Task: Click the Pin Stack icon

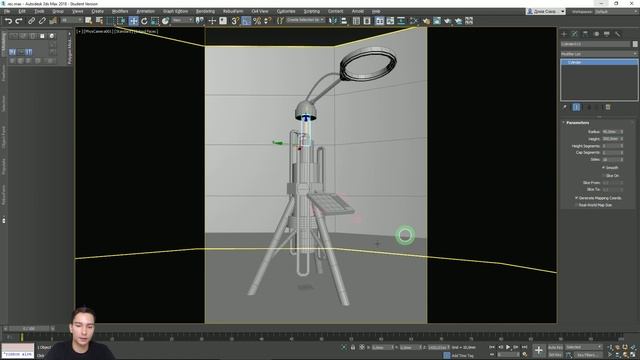Action: coord(565,107)
